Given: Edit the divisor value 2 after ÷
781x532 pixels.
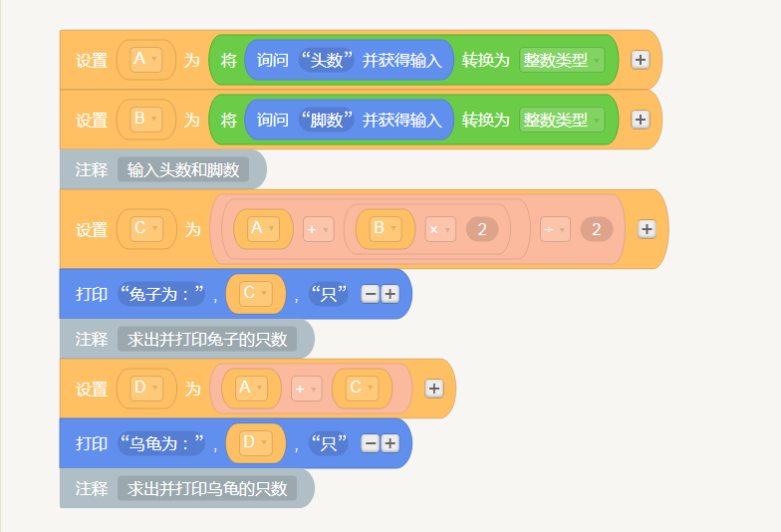Looking at the screenshot, I should (596, 229).
